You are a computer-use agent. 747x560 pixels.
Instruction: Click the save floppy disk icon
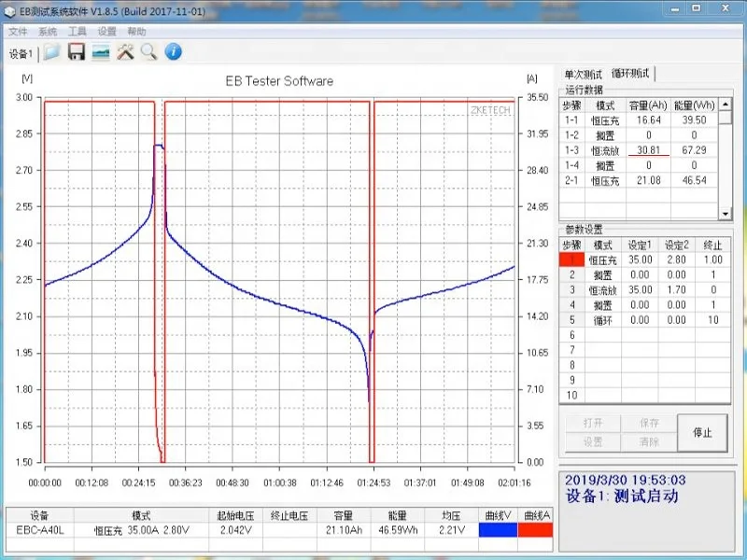tap(77, 52)
